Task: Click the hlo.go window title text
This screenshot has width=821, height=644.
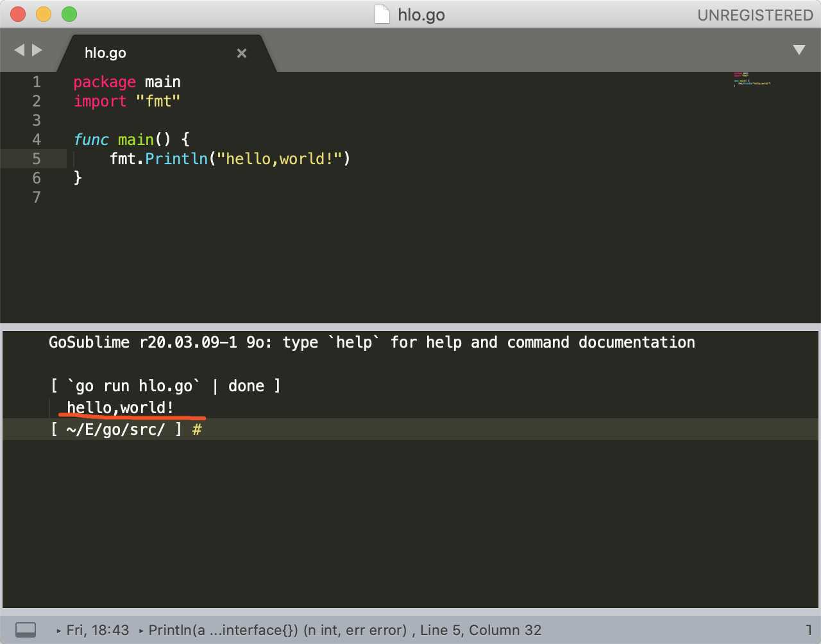Action: 421,15
